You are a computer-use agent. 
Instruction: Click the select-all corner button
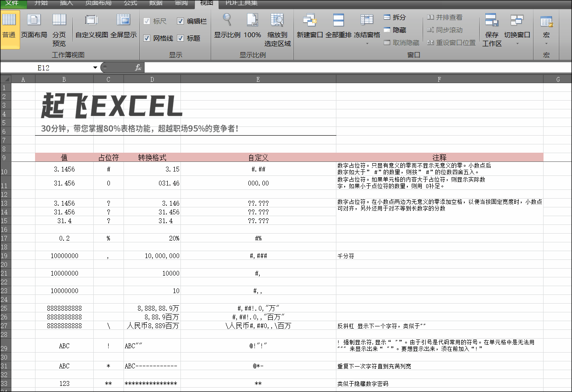tap(5, 79)
